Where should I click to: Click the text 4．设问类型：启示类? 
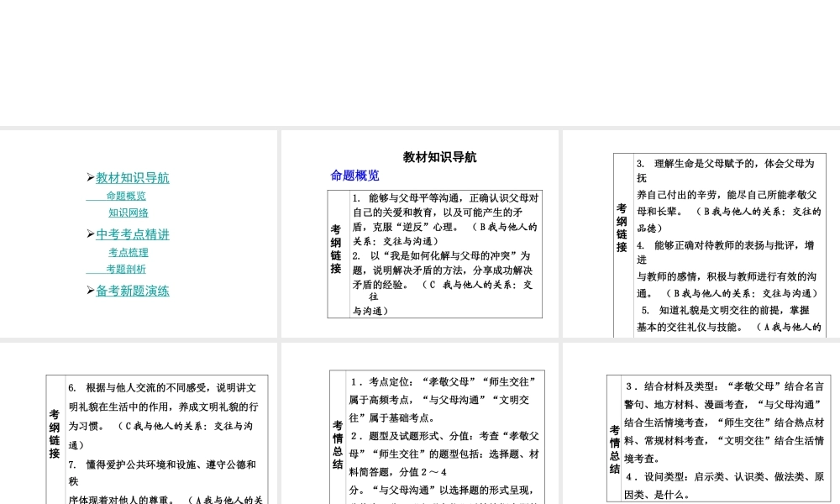coord(725,476)
